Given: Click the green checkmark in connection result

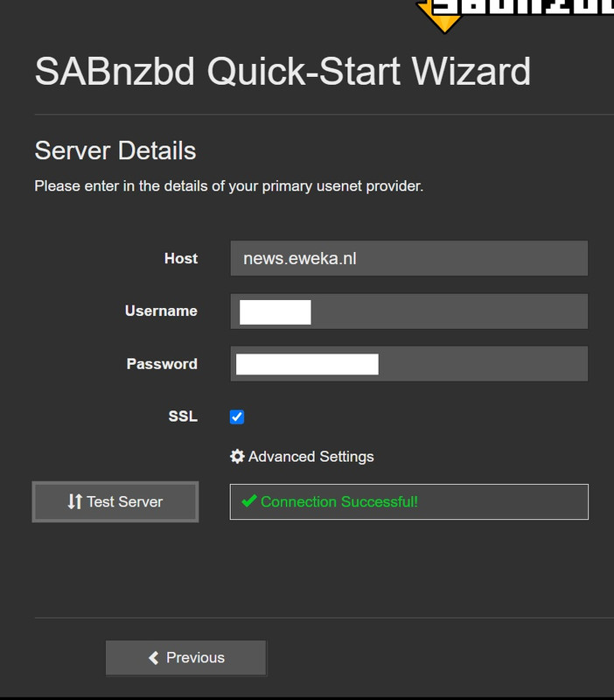Looking at the screenshot, I should click(x=249, y=500).
